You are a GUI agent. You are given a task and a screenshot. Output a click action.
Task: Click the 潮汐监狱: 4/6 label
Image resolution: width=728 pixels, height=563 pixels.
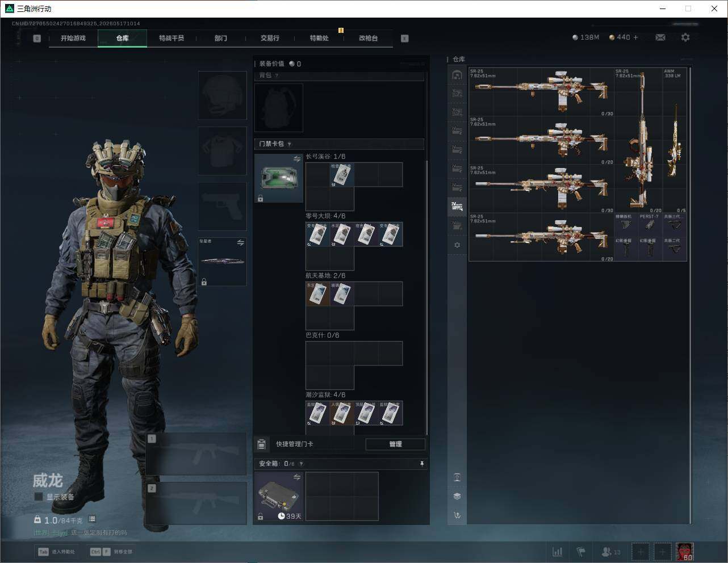(x=325, y=395)
